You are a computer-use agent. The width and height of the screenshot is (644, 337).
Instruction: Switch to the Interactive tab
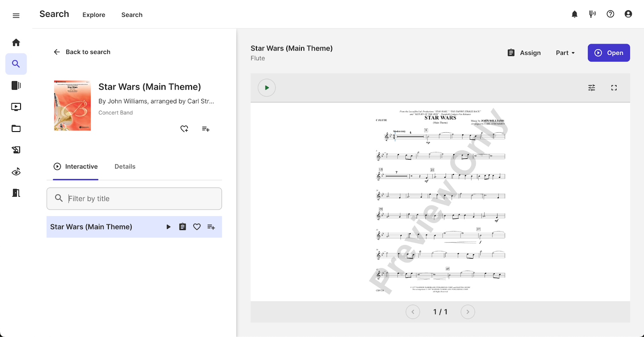click(76, 166)
